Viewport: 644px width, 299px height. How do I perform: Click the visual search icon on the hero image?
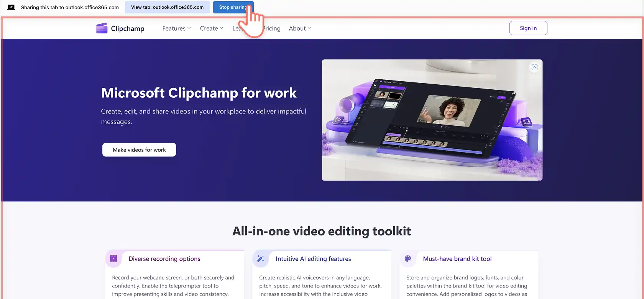[534, 67]
